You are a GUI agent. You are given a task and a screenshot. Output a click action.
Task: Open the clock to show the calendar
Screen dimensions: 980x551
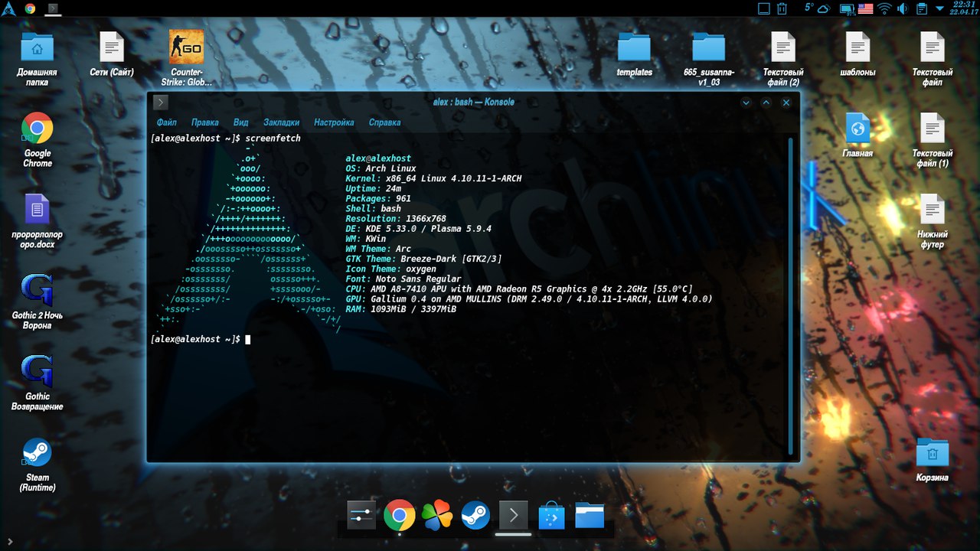coord(961,8)
